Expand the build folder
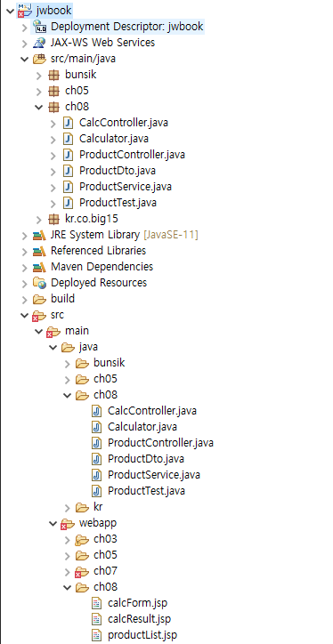This screenshot has height=644, width=333. coord(24,300)
